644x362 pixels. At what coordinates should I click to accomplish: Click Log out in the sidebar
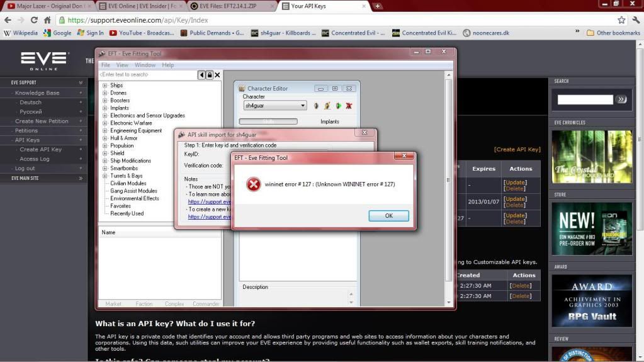coord(25,169)
